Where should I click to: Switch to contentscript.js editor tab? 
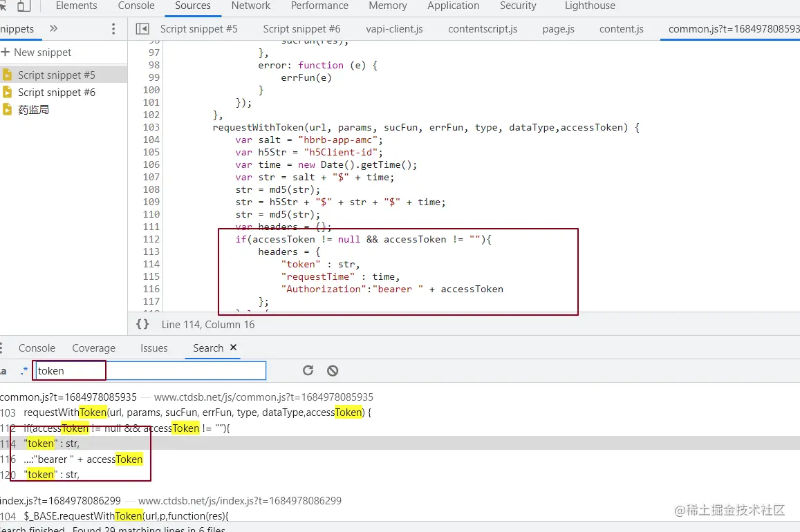(x=483, y=29)
